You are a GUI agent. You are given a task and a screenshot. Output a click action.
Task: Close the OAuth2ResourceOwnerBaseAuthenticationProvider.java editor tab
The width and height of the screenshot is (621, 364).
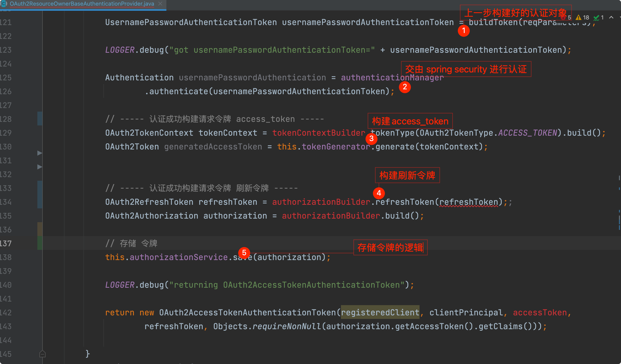click(x=160, y=4)
